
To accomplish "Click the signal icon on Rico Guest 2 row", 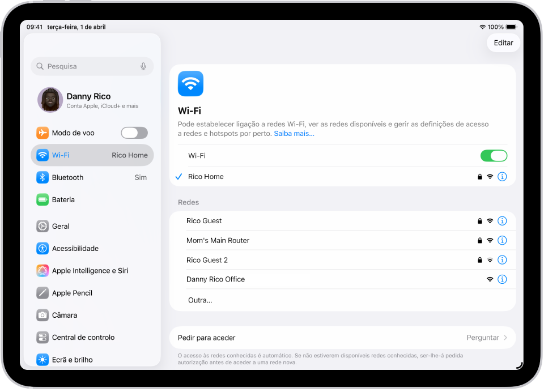I will pos(490,260).
